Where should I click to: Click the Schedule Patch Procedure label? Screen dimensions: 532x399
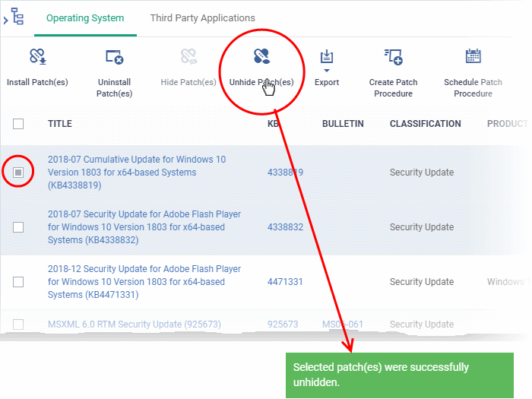(473, 88)
